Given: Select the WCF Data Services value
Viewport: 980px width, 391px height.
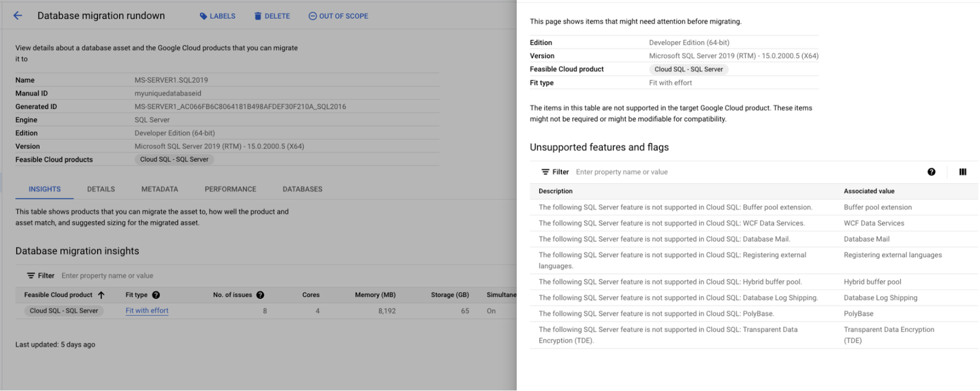Looking at the screenshot, I should pos(874,223).
